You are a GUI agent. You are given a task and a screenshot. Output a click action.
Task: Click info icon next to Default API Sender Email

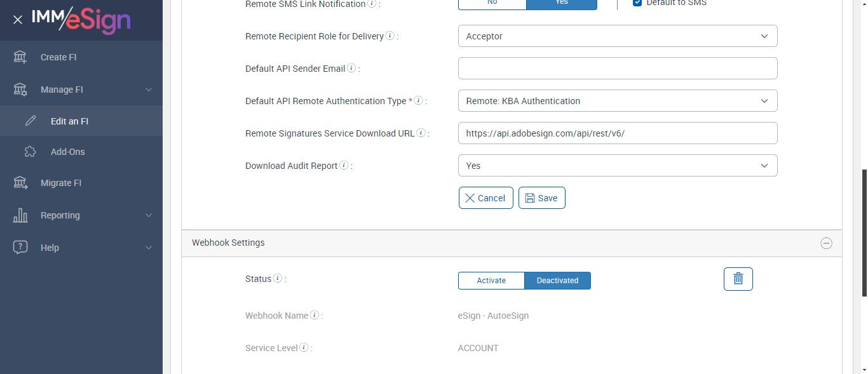pos(351,69)
